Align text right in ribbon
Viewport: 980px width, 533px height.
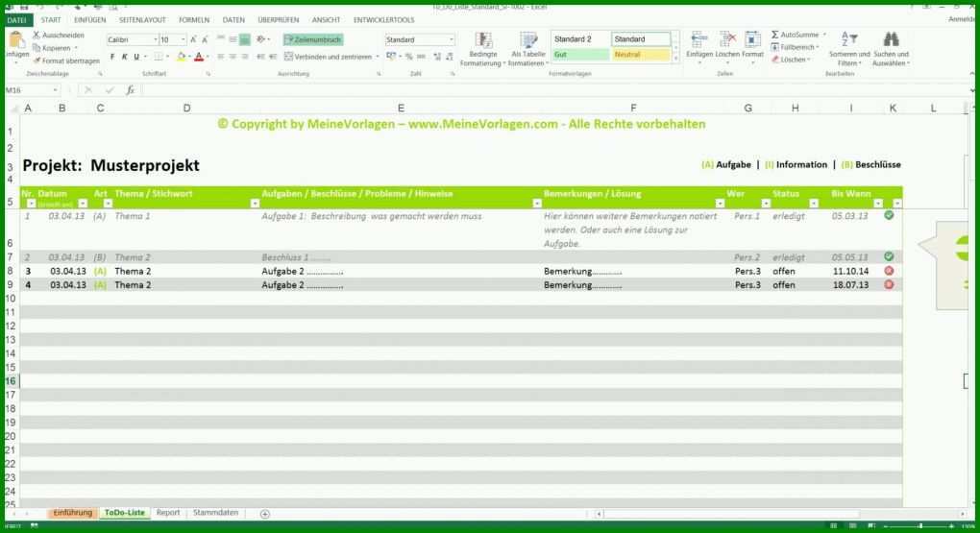tap(244, 57)
